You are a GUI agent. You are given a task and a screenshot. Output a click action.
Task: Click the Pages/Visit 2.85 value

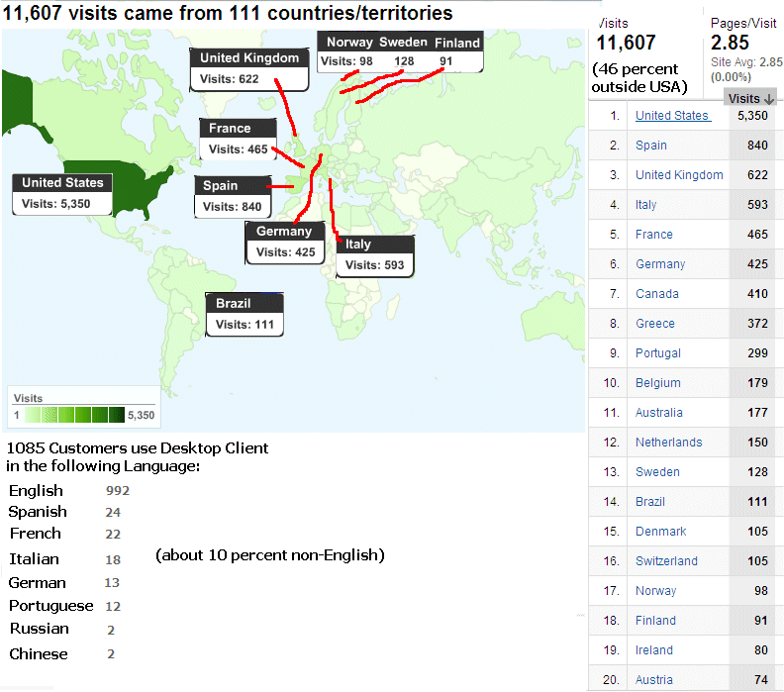coord(730,43)
